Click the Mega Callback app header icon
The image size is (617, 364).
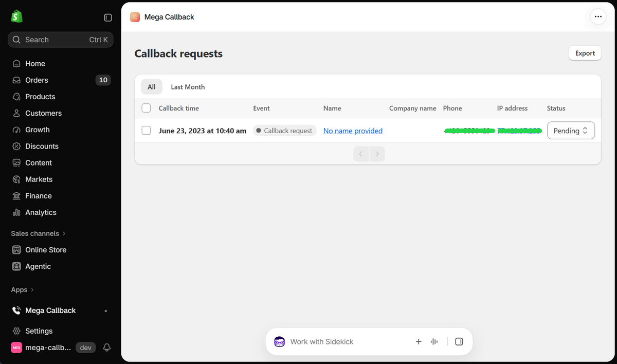click(x=135, y=17)
